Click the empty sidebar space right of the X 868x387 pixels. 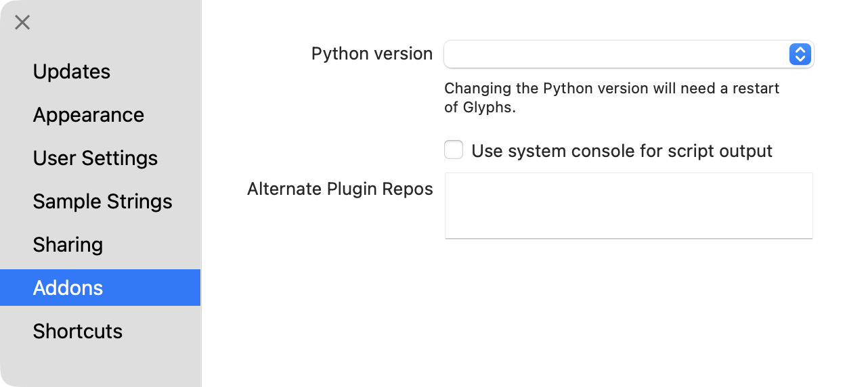(x=115, y=22)
